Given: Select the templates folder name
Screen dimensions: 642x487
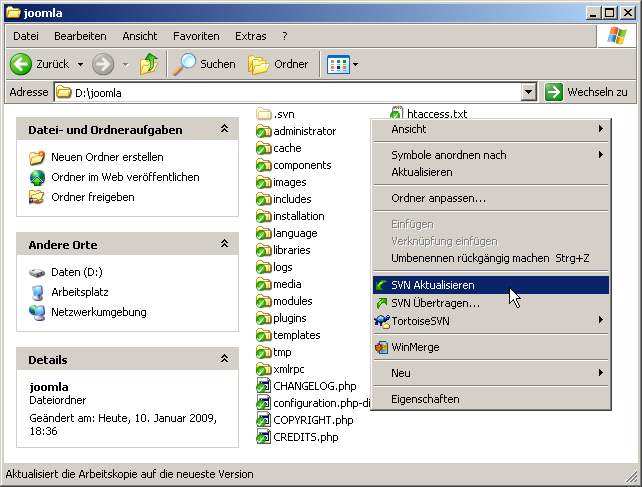Looking at the screenshot, I should coord(297,335).
